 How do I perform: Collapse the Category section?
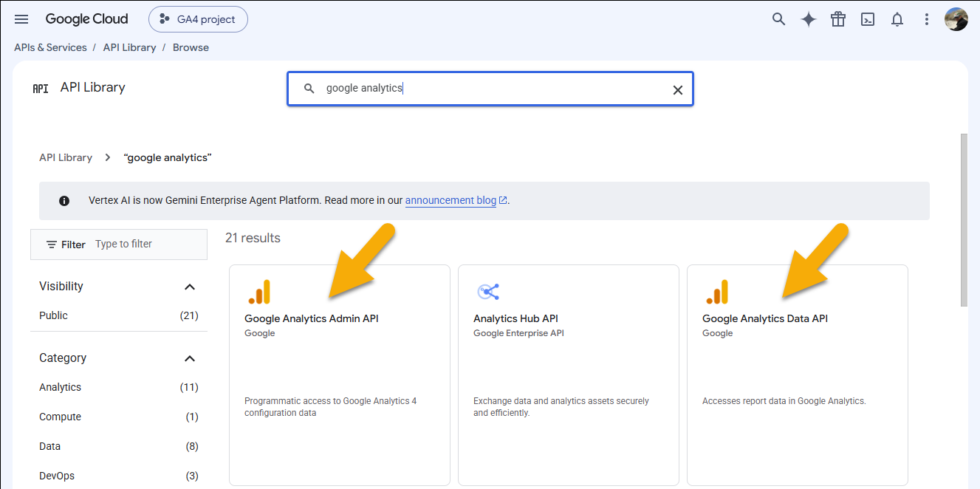pyautogui.click(x=190, y=358)
